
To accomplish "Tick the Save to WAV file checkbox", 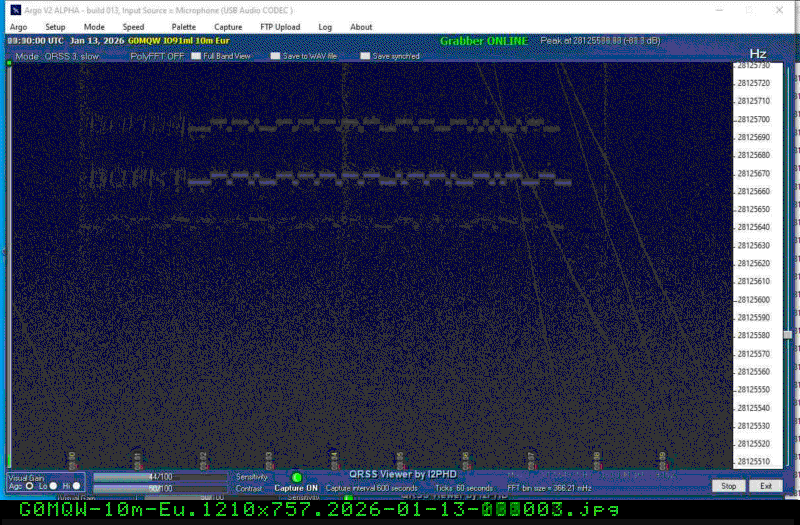I will pyautogui.click(x=277, y=57).
